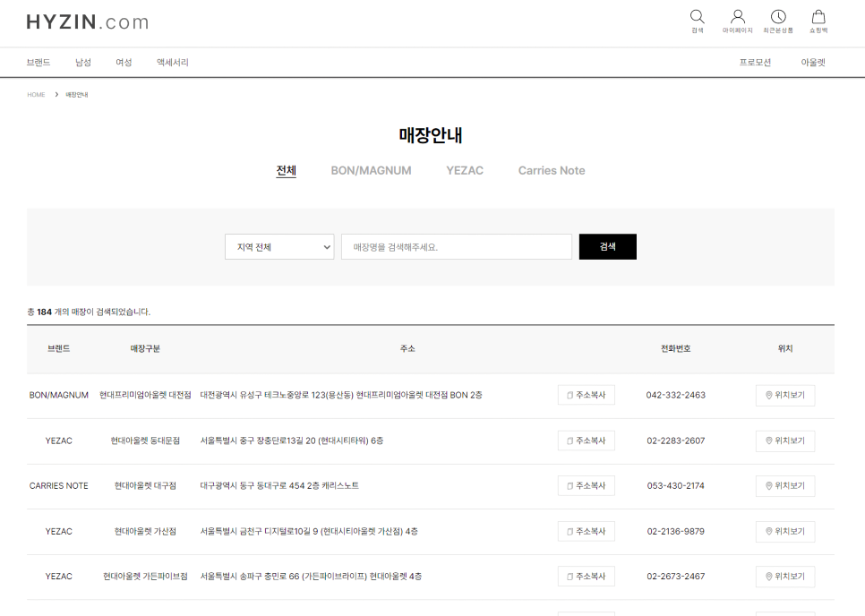The width and height of the screenshot is (865, 616).
Task: Click the 184 store count text
Action: pyautogui.click(x=44, y=312)
